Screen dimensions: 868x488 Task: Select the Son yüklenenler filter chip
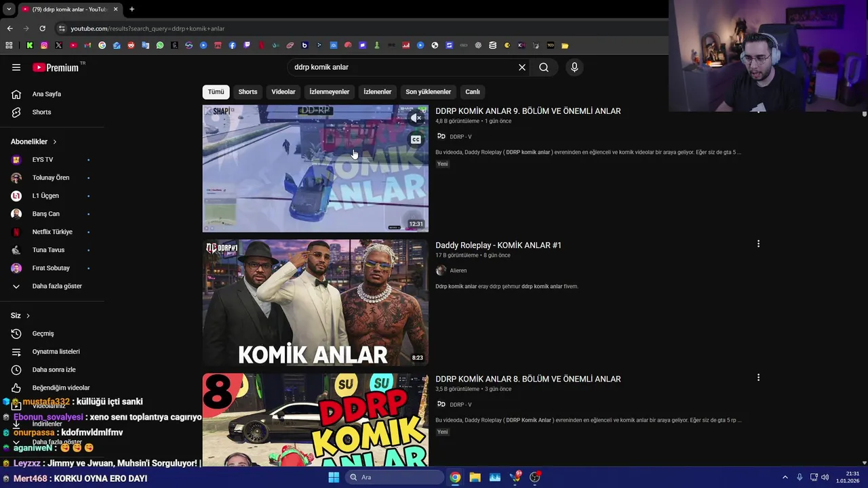tap(428, 91)
